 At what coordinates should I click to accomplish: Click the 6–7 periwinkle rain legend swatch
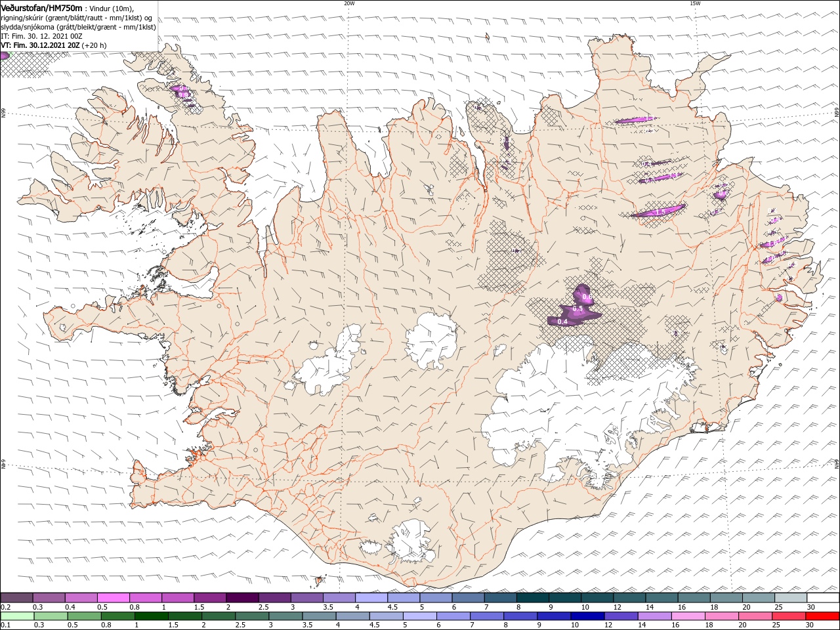tap(453, 616)
